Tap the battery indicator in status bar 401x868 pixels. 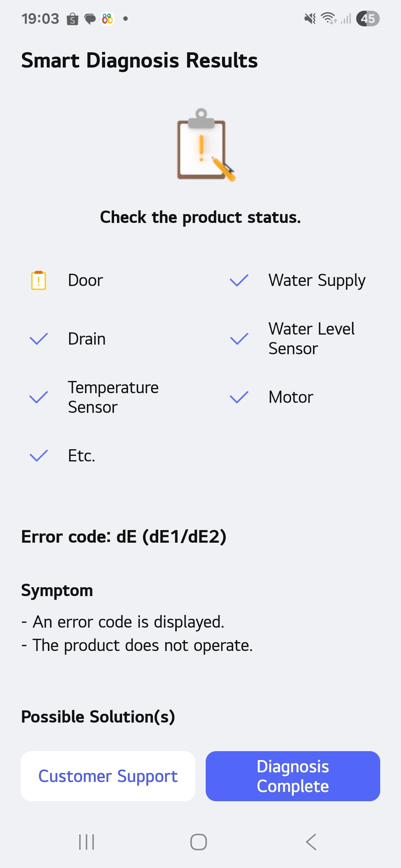coord(368,19)
